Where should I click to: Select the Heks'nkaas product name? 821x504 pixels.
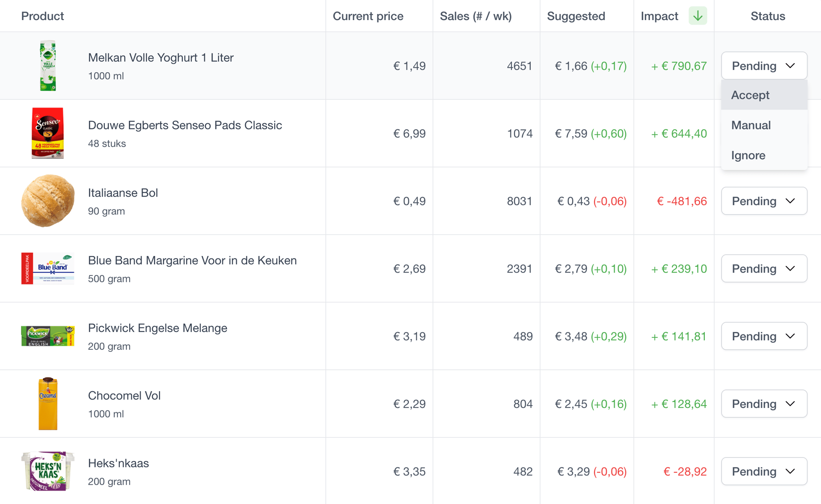click(x=118, y=463)
